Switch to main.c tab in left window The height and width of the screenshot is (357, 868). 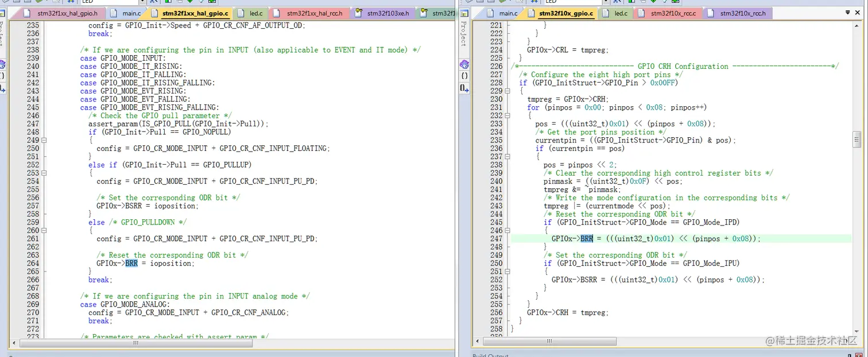click(x=126, y=13)
